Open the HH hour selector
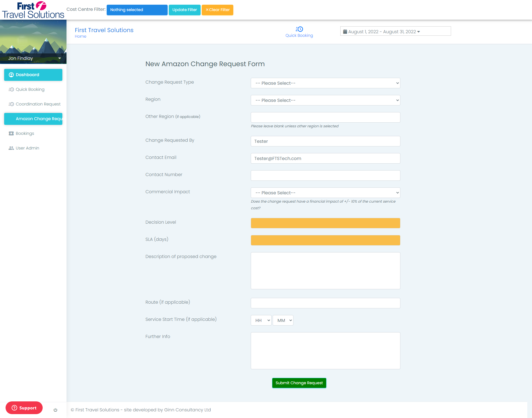 pos(261,320)
